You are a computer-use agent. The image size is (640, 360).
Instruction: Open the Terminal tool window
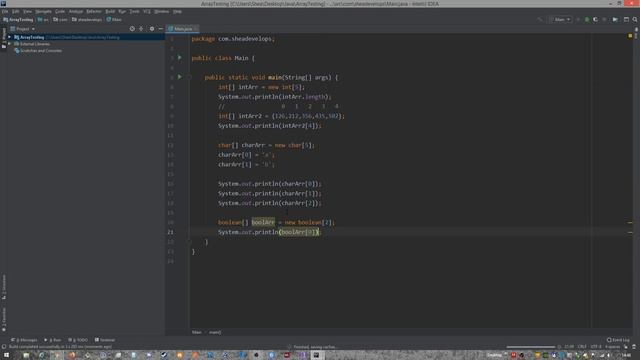pyautogui.click(x=105, y=340)
